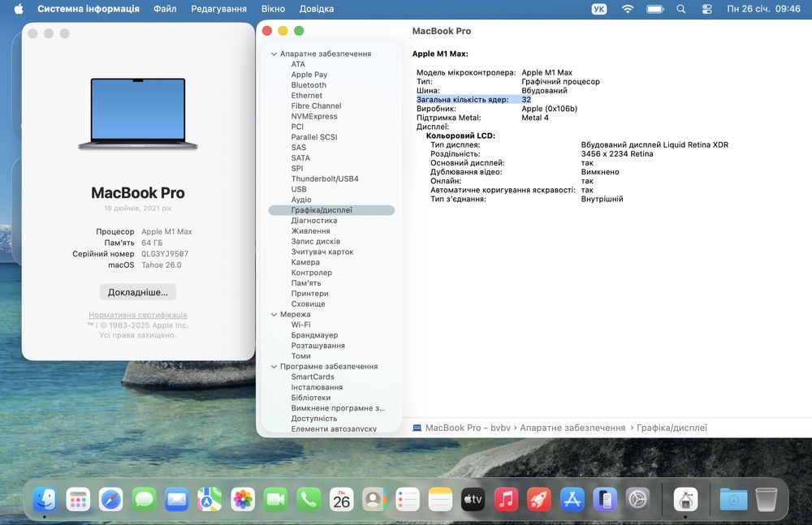
Task: Select Wi-Fi under Мережа in sidebar
Action: [301, 325]
